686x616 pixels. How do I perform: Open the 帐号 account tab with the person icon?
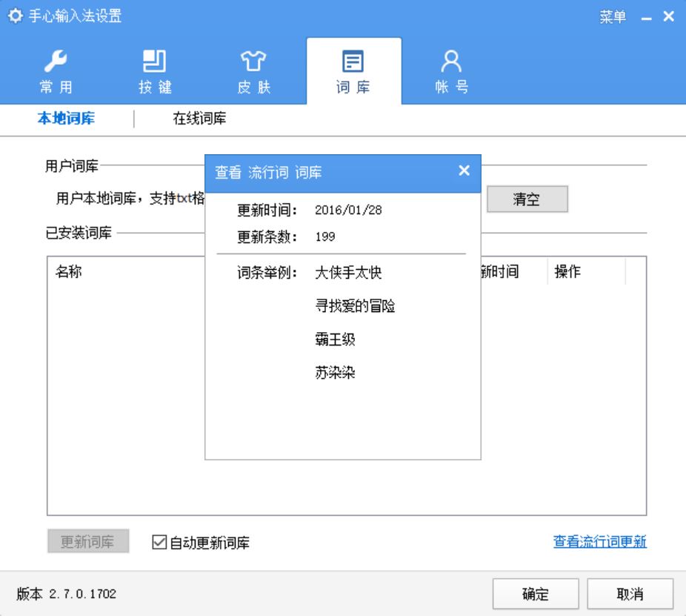coord(451,72)
